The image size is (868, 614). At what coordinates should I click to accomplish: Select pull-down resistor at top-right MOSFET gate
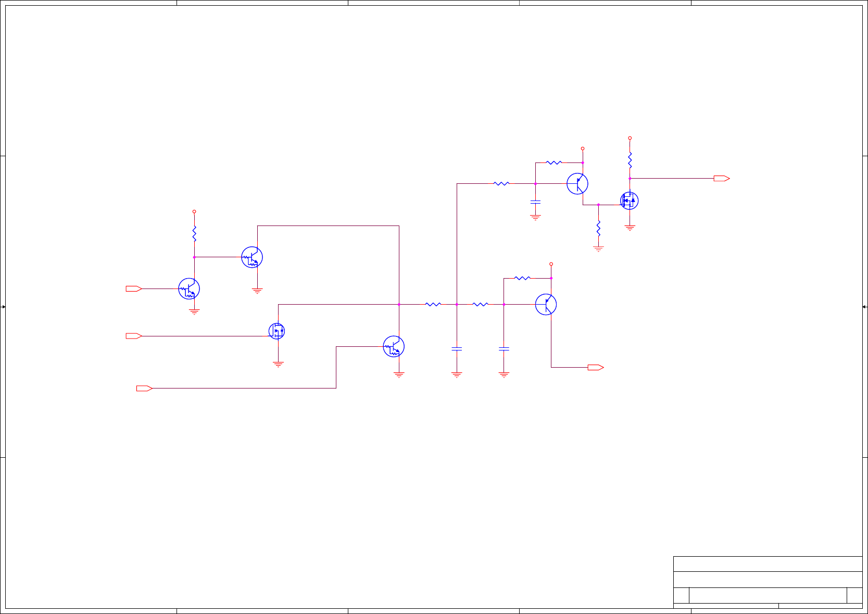598,228
